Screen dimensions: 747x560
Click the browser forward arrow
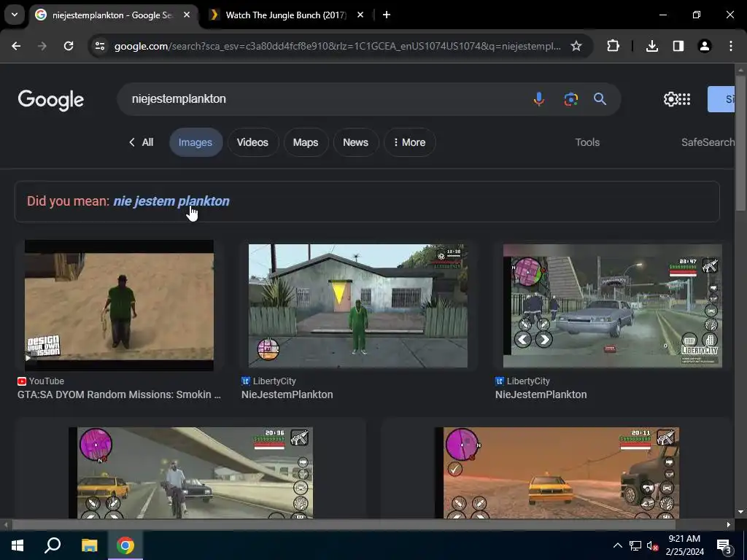coord(42,46)
